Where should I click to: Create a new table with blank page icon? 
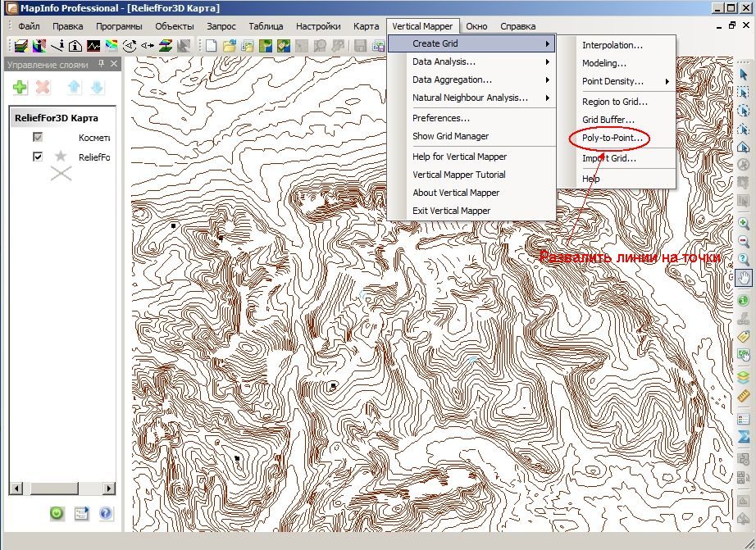212,46
